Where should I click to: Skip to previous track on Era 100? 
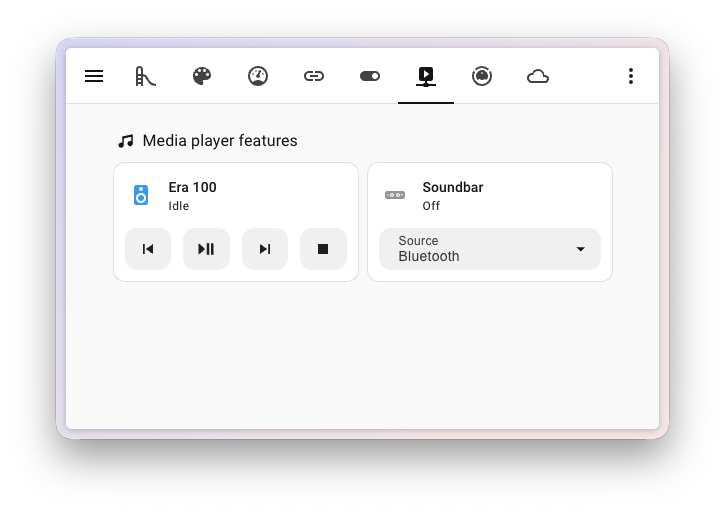click(x=148, y=249)
